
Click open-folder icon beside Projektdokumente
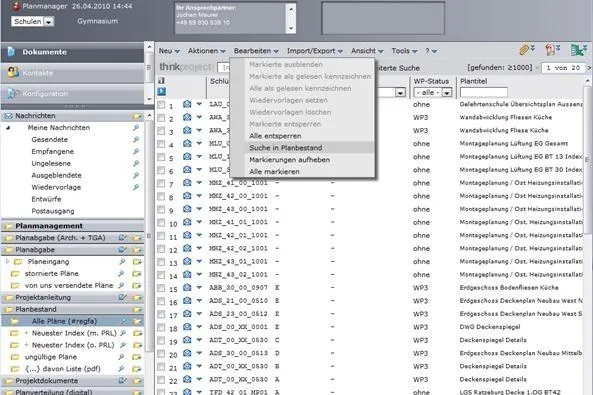137,381
